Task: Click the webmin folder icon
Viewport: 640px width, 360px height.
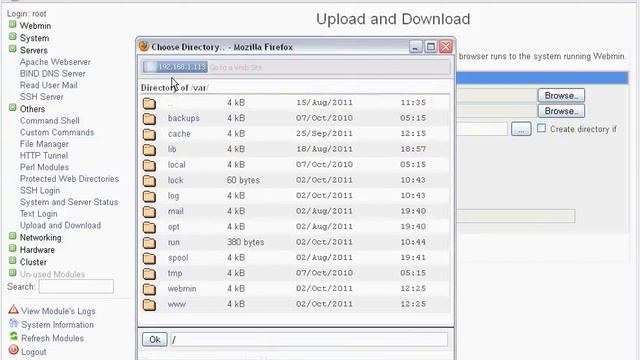Action: click(149, 289)
